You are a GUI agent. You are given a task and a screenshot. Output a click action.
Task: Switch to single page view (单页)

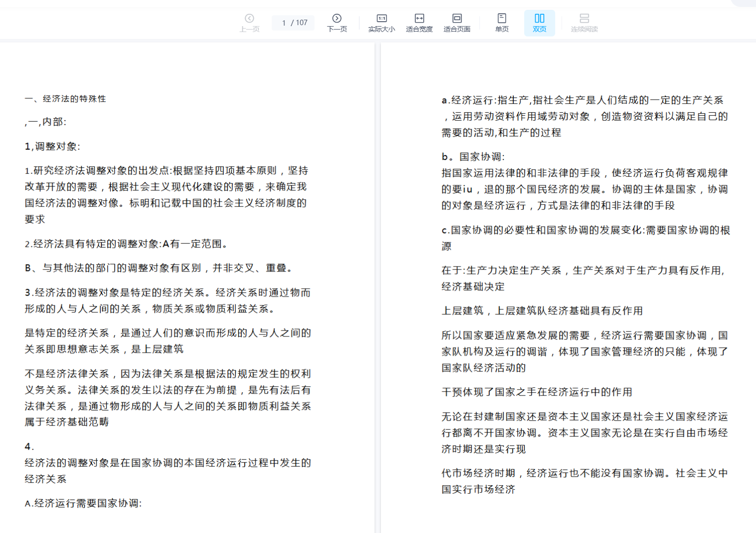[x=502, y=23]
